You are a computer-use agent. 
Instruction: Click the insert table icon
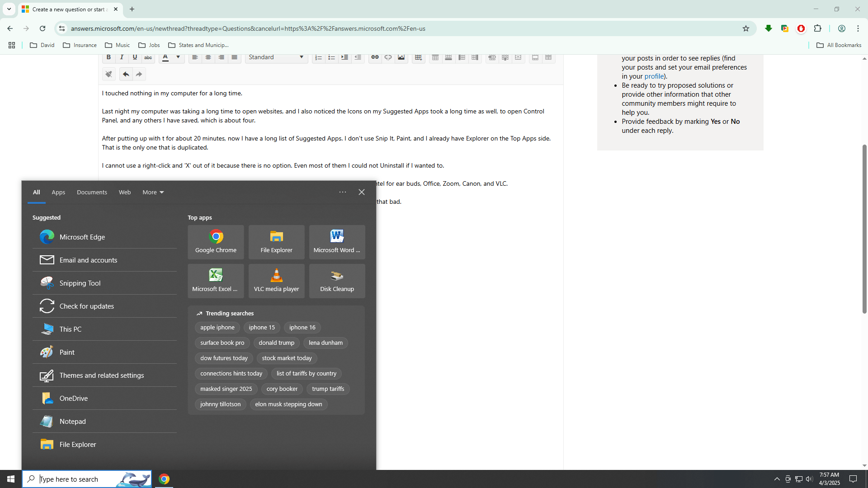(x=418, y=57)
